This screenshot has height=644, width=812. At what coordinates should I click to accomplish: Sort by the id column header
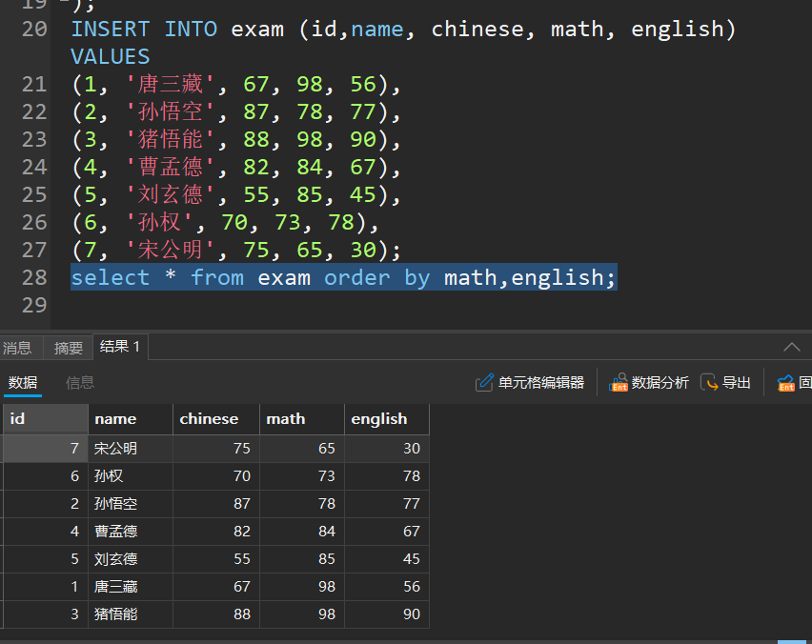point(46,419)
